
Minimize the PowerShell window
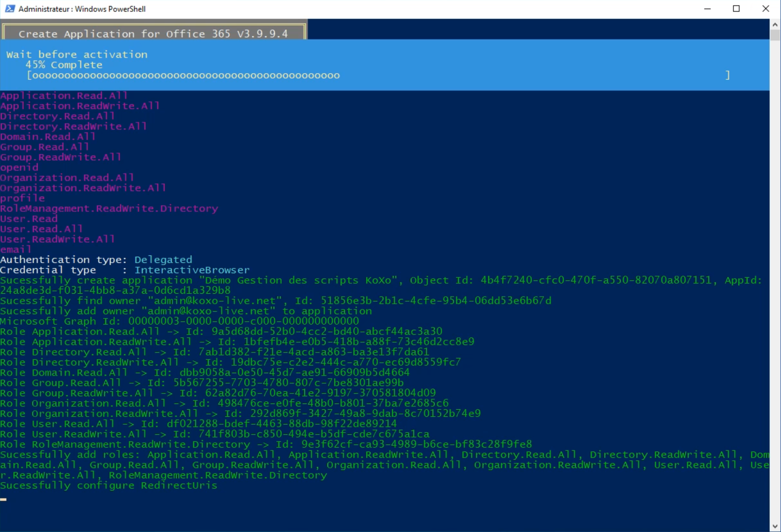tap(707, 9)
